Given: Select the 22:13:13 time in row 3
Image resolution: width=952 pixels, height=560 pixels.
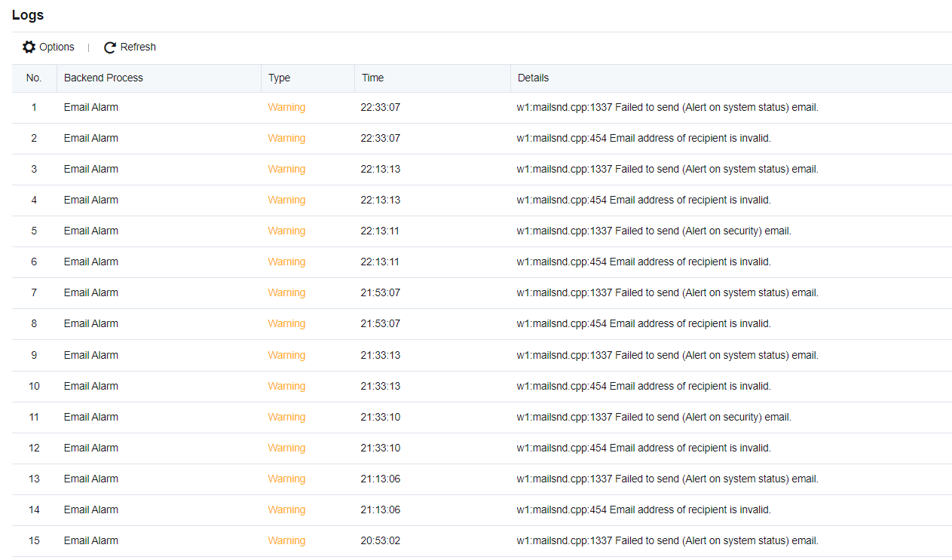Looking at the screenshot, I should click(x=381, y=170).
